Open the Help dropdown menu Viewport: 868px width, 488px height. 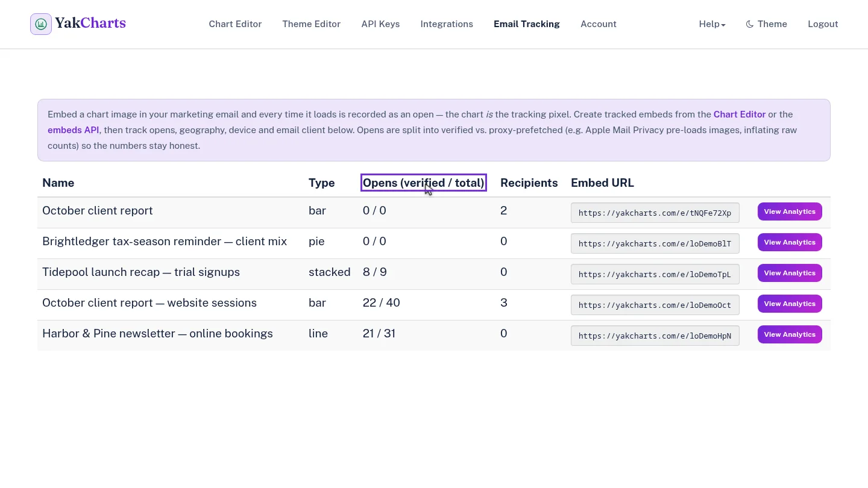click(x=712, y=24)
